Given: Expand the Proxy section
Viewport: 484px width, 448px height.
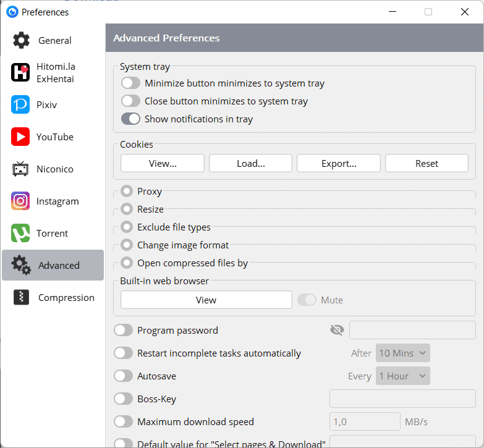Looking at the screenshot, I should (127, 192).
